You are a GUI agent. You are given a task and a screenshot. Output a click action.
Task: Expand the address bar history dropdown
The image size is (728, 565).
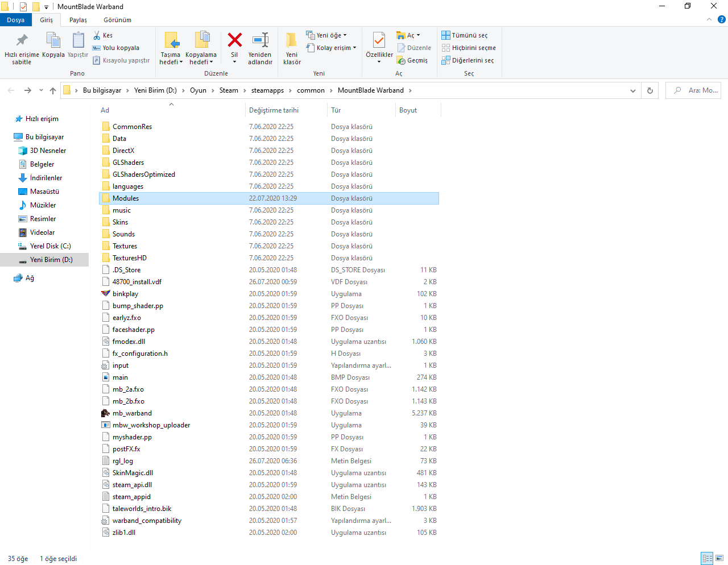(x=633, y=90)
